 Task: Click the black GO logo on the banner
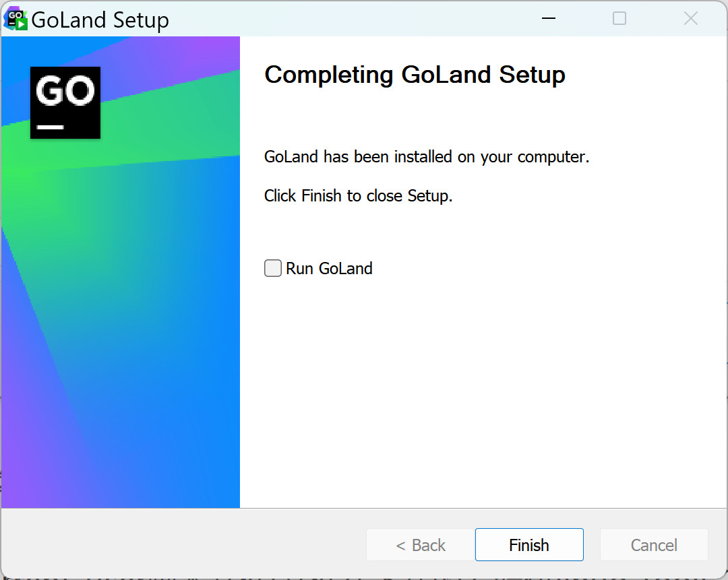[65, 102]
